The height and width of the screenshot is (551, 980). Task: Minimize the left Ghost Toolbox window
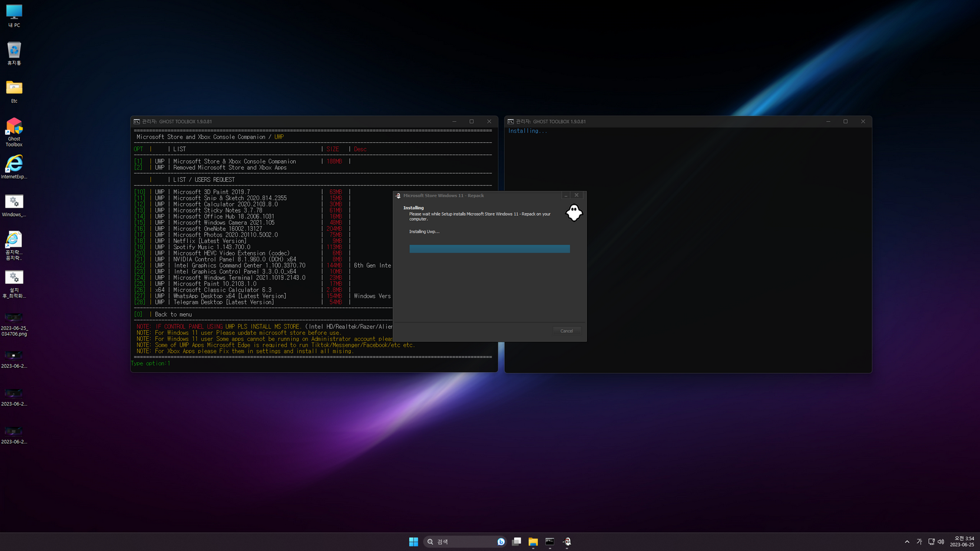click(x=454, y=122)
